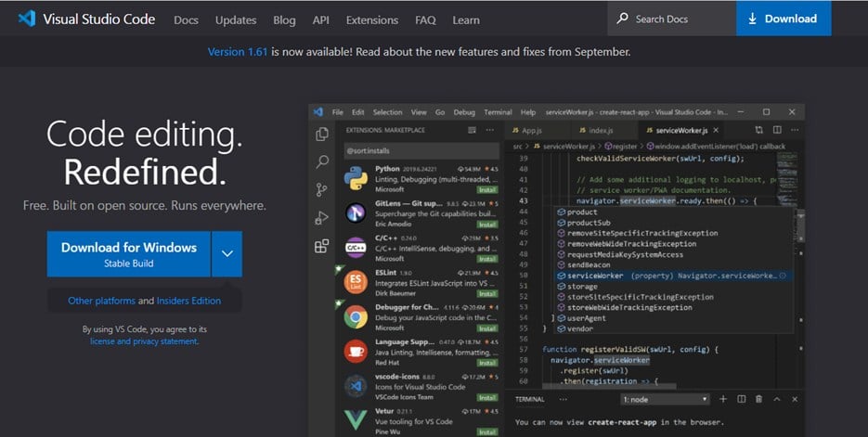Click the Run and Debug icon

click(x=321, y=218)
